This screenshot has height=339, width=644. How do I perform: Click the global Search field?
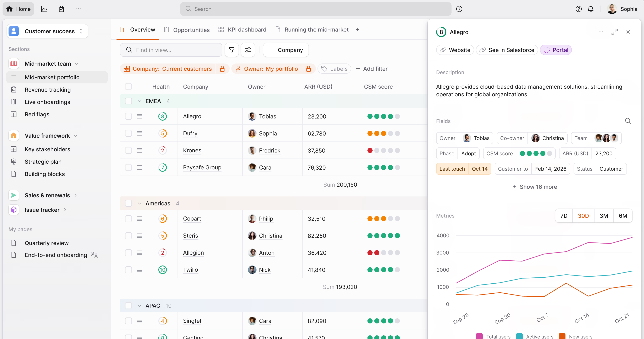[x=316, y=9]
